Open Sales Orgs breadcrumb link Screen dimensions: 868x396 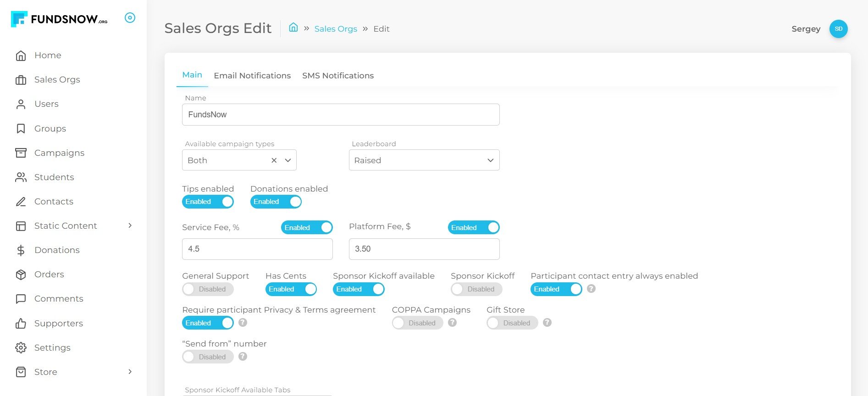point(336,29)
